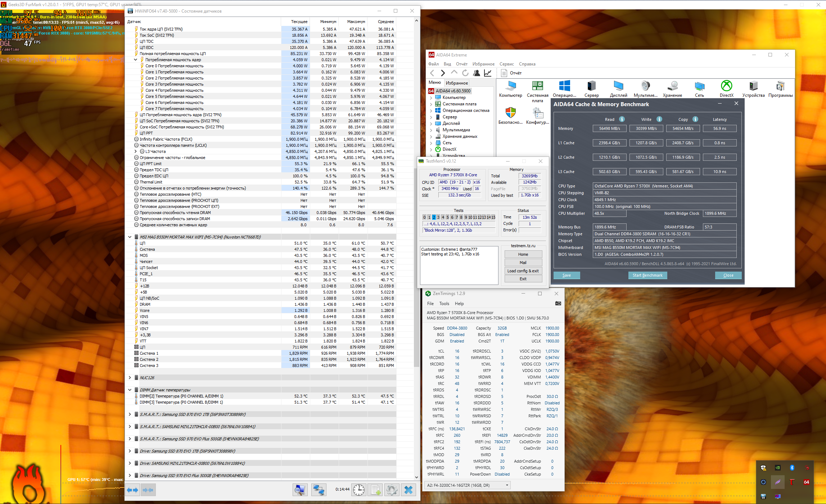This screenshot has height=504, width=826.
Task: Open the Системная плата icon in AIDA64 icon grid
Action: [x=537, y=91]
